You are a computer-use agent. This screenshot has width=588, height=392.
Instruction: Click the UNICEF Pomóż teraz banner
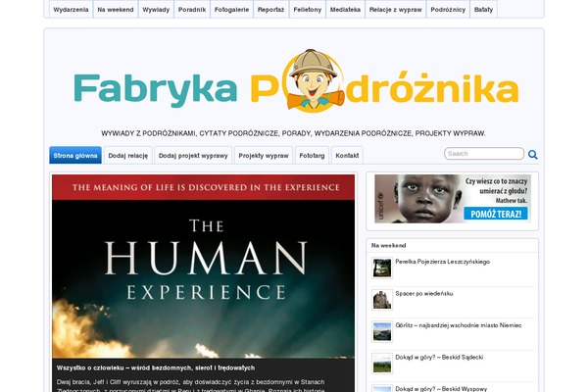point(453,199)
